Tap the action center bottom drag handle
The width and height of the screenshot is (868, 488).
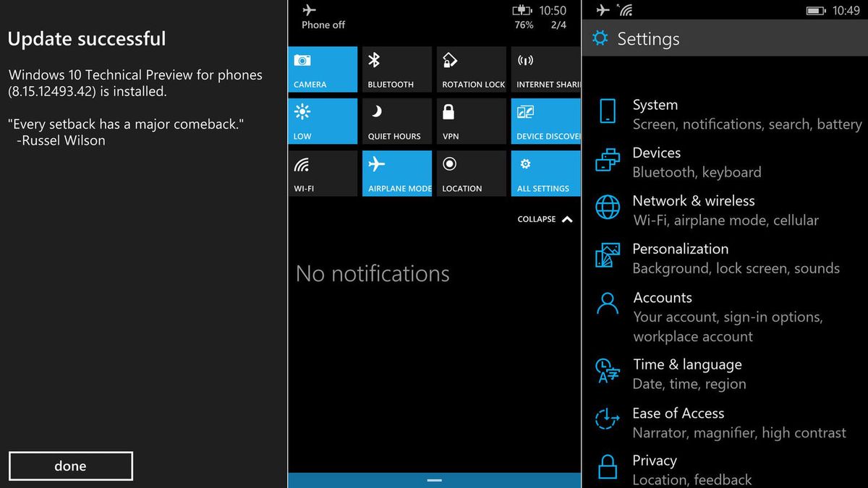(434, 480)
